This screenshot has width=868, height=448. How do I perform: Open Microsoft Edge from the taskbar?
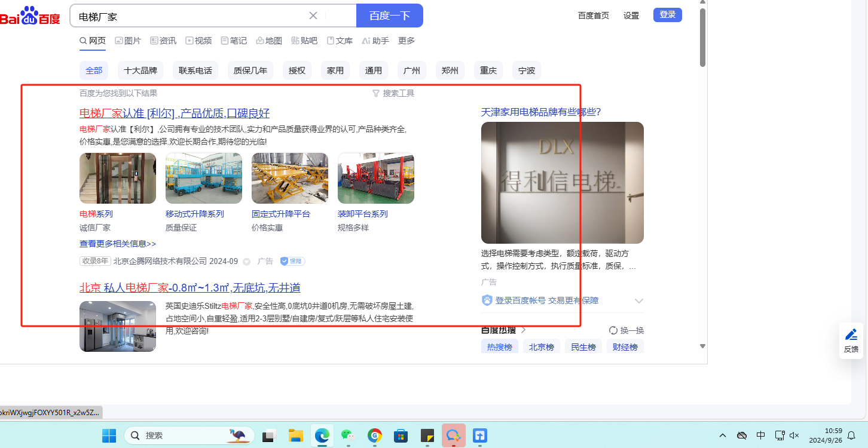click(x=322, y=435)
